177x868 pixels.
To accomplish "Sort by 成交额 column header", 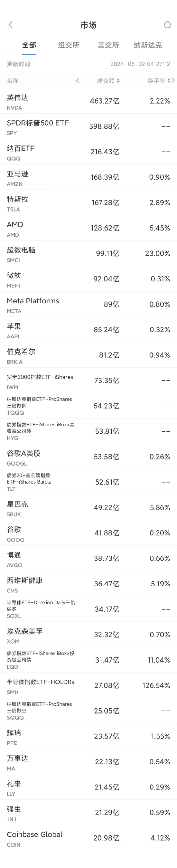I will 106,80.
